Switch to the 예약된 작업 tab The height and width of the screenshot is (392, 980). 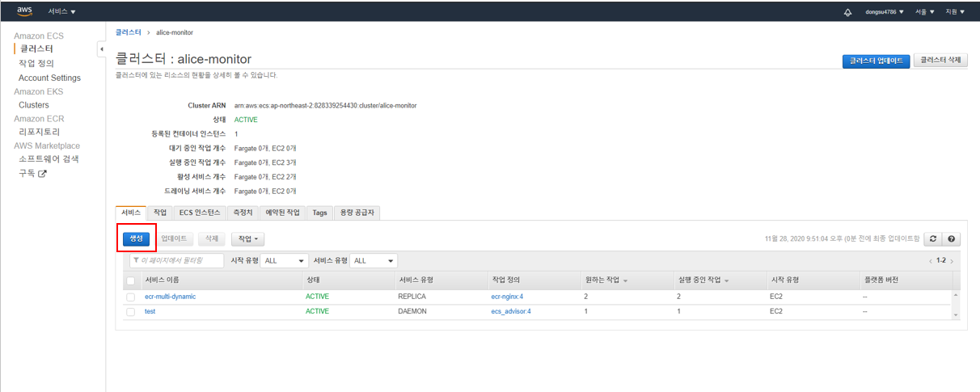pos(282,213)
